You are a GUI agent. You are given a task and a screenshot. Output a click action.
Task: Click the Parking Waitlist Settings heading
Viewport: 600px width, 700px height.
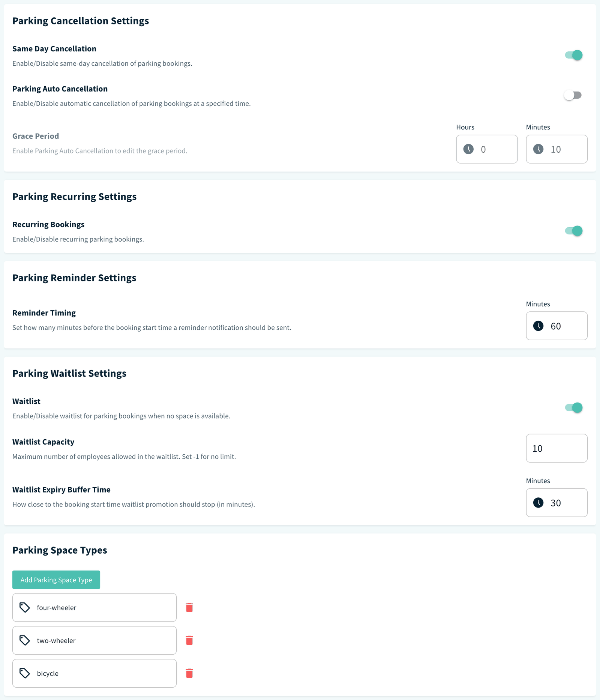69,374
